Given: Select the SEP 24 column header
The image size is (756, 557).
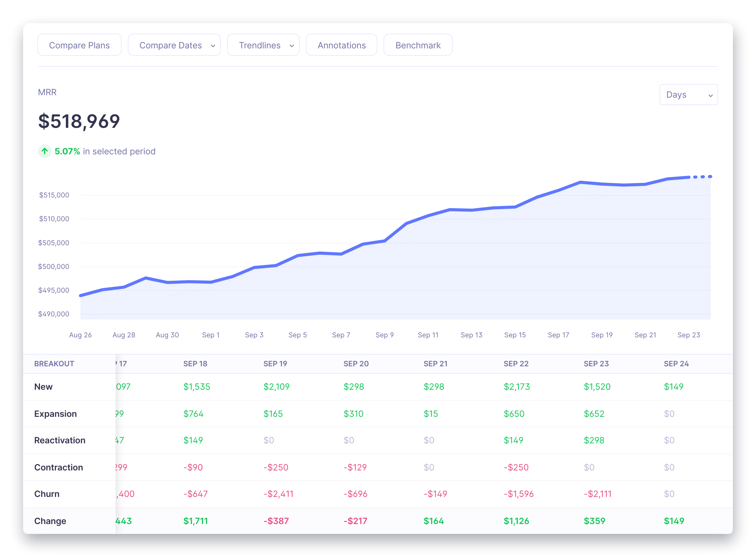Looking at the screenshot, I should point(676,364).
